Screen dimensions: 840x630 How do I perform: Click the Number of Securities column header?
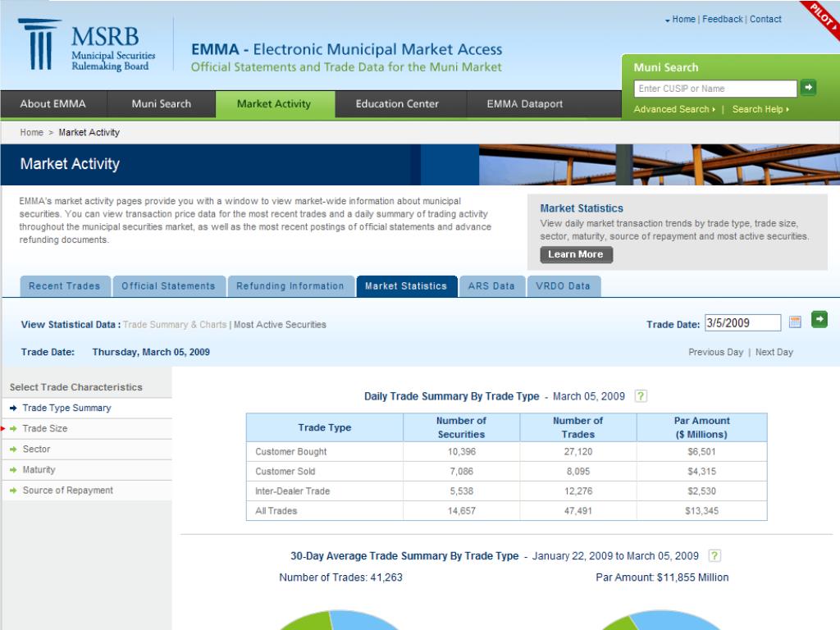(461, 427)
